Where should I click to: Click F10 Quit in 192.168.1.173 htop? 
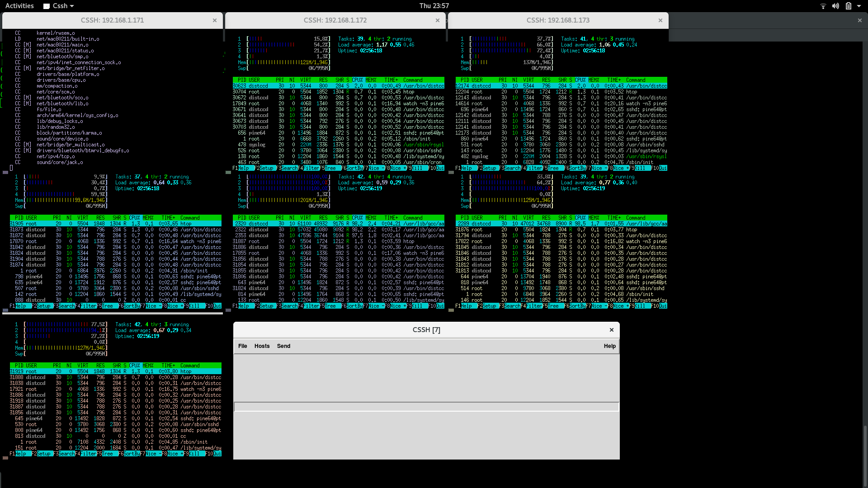click(663, 168)
